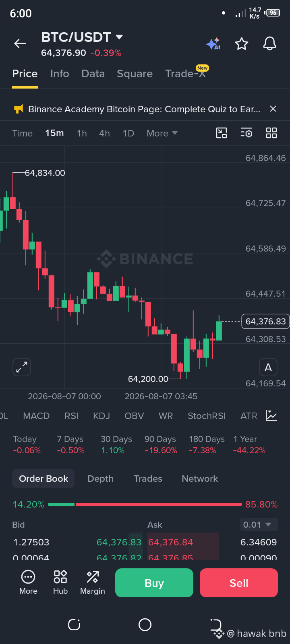This screenshot has height=644, width=290.
Task: Tap current price label 64,376.83 on chart
Action: click(x=265, y=321)
